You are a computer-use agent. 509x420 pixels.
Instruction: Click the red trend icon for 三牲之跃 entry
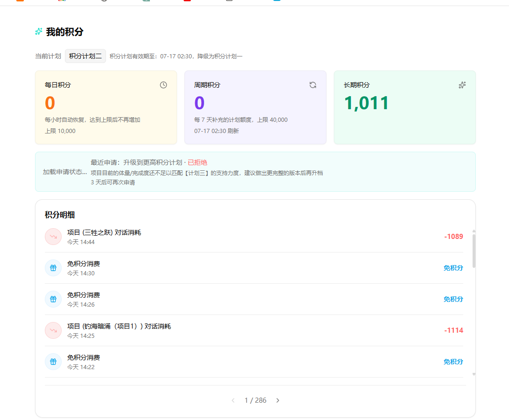coord(53,237)
